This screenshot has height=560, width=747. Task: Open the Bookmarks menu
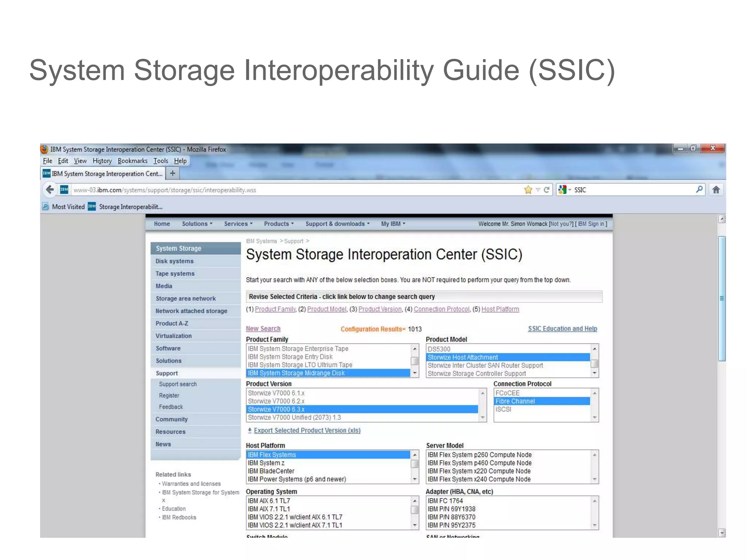pos(132,161)
